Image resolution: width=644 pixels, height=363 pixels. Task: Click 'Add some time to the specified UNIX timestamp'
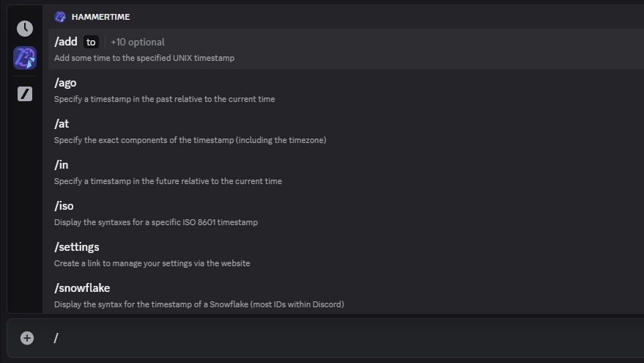144,58
